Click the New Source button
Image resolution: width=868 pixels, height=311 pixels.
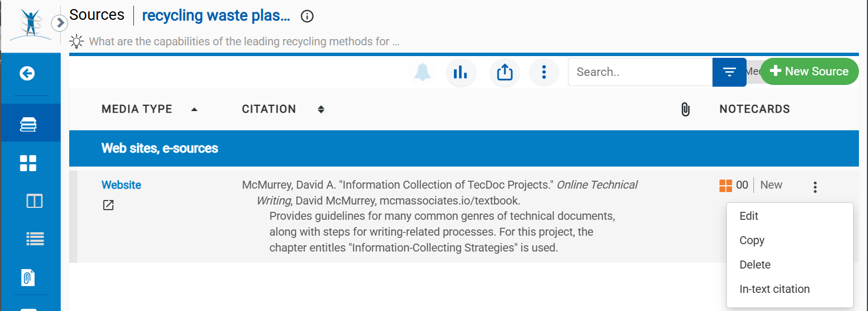click(809, 71)
